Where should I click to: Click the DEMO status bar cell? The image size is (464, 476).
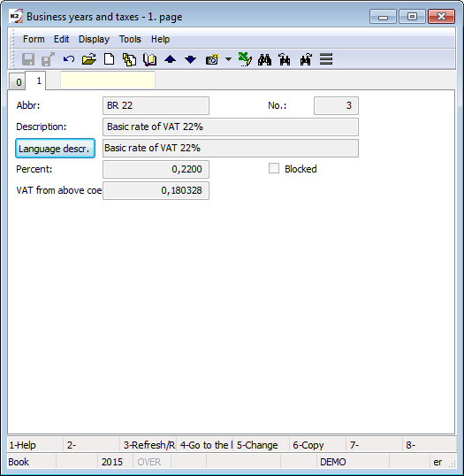(353, 462)
